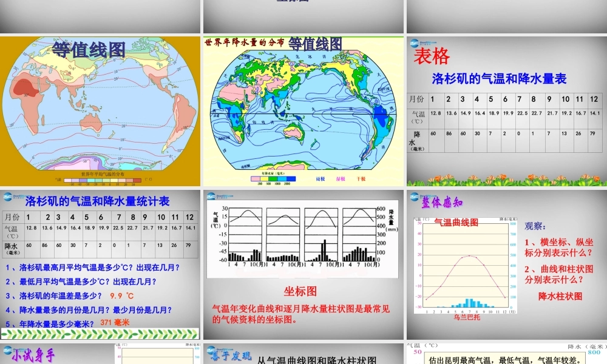Click the orange answer '371 毫米'
The height and width of the screenshot is (364, 607).
[x=115, y=323]
